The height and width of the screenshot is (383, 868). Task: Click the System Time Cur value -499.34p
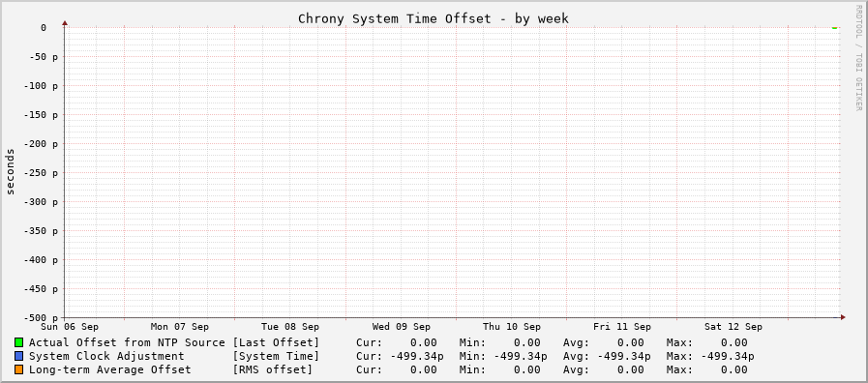tap(417, 356)
